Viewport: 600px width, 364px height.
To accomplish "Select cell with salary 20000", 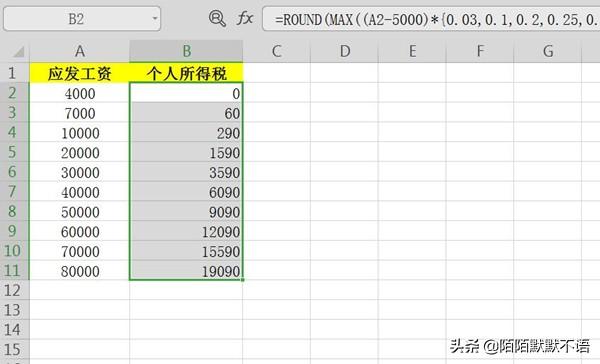I will pyautogui.click(x=80, y=152).
